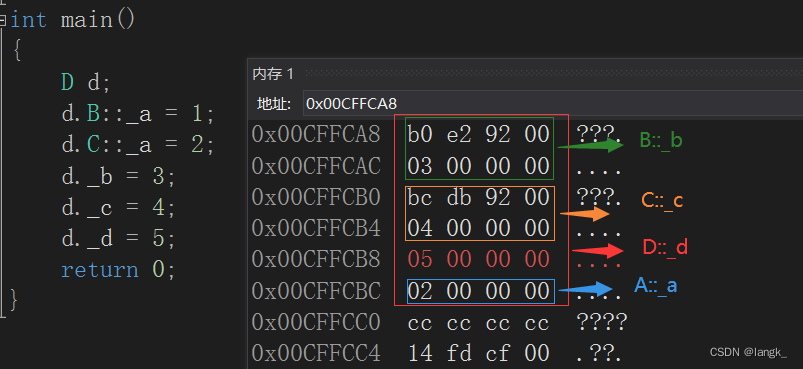The width and height of the screenshot is (803, 369).
Task: Click the line d._d = 5;
Action: pyautogui.click(x=118, y=239)
